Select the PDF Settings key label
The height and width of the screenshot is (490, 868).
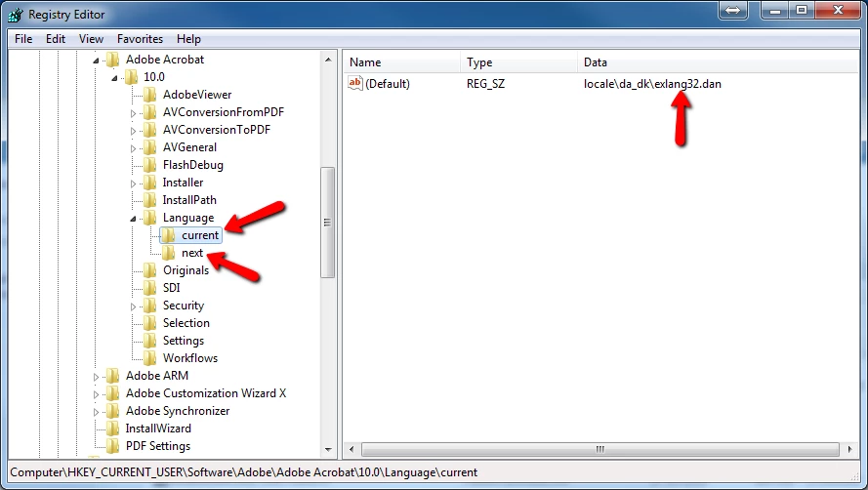158,446
